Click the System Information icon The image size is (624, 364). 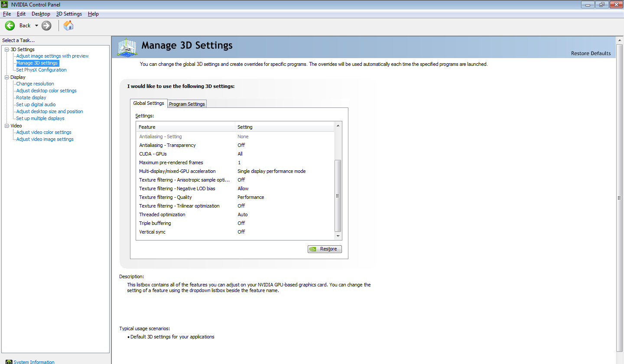[9, 362]
